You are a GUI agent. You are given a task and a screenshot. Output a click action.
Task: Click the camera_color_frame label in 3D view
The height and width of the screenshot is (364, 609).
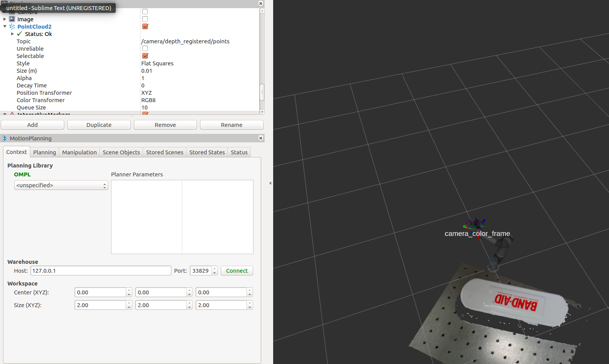click(x=477, y=234)
